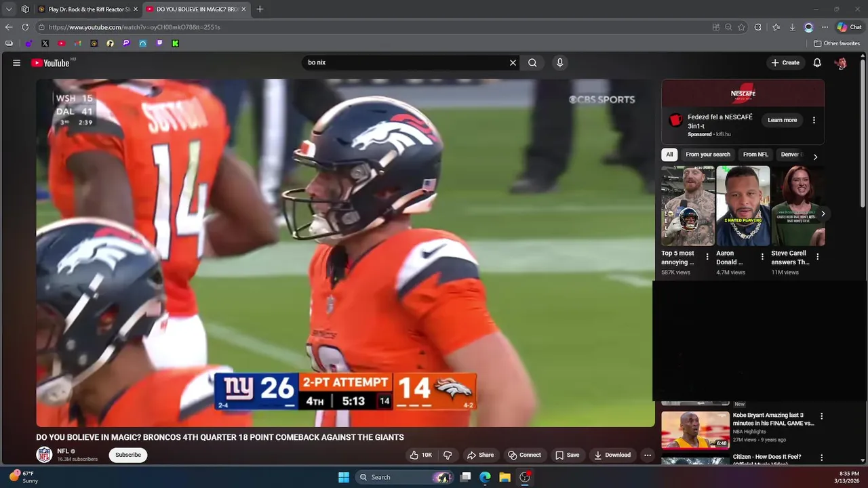Screen dimensions: 868x488
Task: Open the NFL channel avatar
Action: (x=44, y=455)
